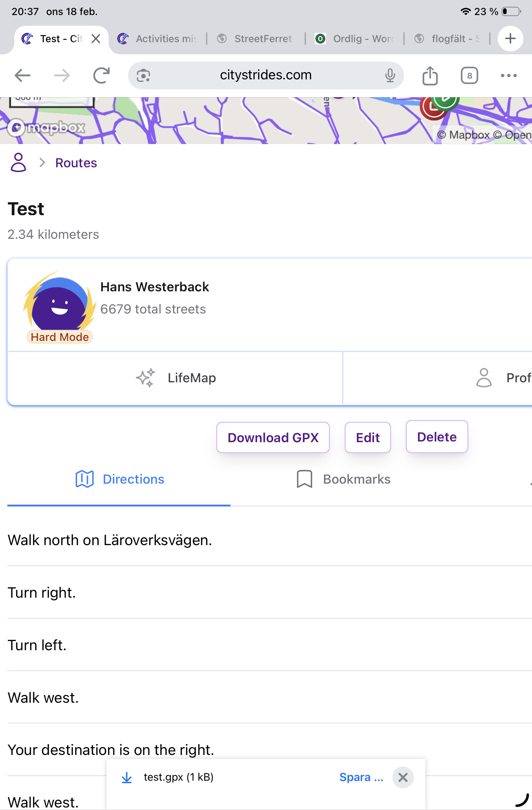Switch to the Activities tab
The height and width of the screenshot is (810, 532).
pos(159,39)
